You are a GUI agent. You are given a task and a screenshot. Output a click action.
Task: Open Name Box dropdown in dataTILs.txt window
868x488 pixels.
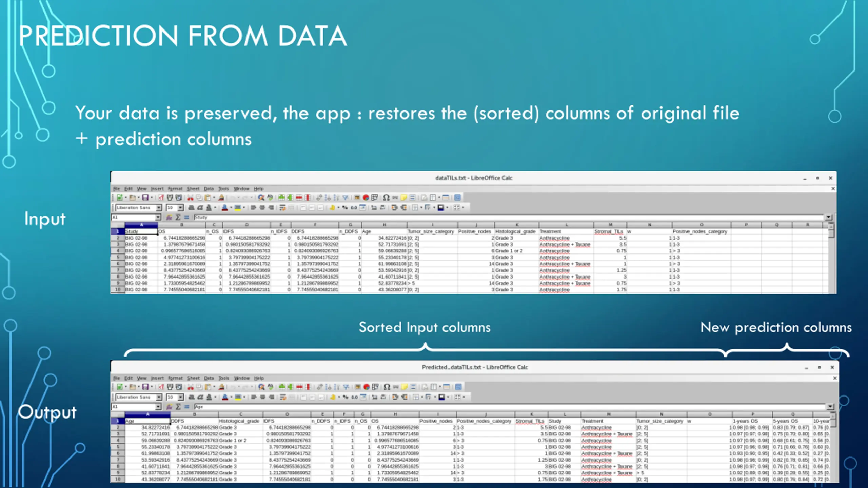coord(158,217)
